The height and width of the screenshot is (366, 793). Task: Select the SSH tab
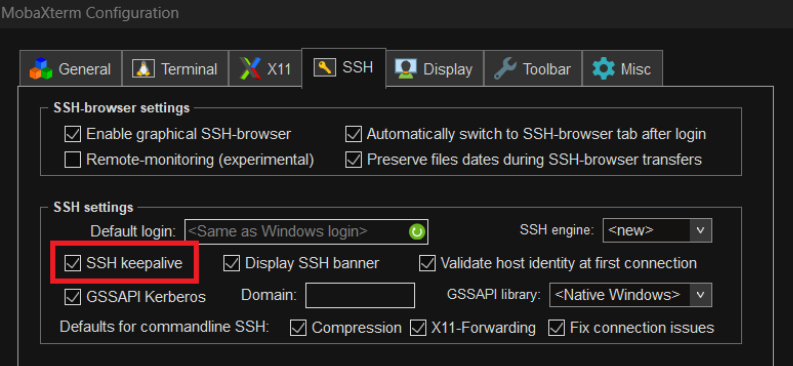pos(344,67)
